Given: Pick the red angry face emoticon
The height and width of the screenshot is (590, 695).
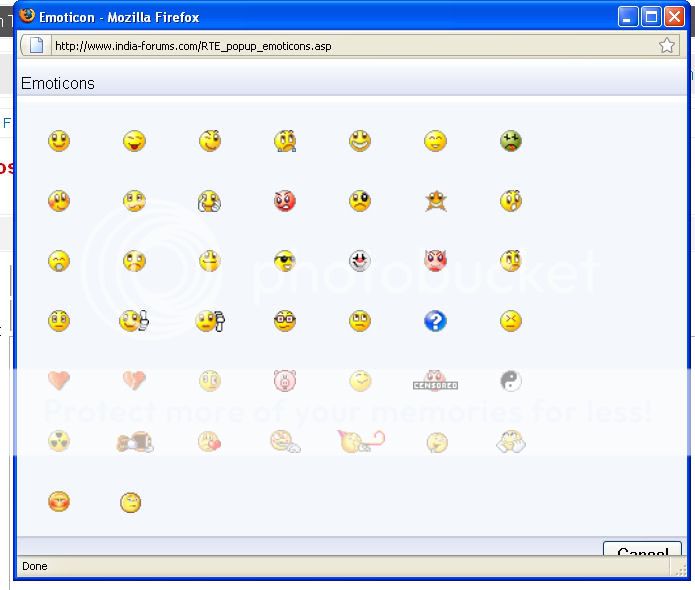Looking at the screenshot, I should [x=285, y=201].
